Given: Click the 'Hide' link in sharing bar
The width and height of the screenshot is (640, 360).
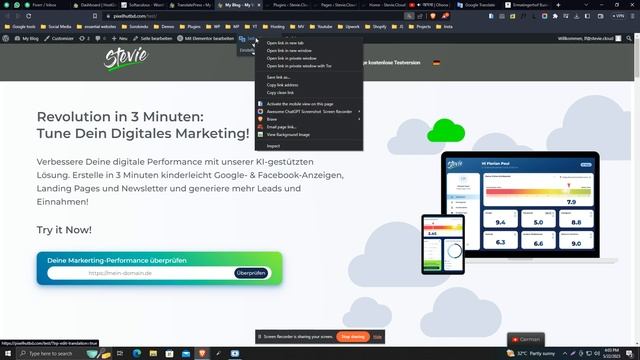Looking at the screenshot, I should tap(378, 337).
